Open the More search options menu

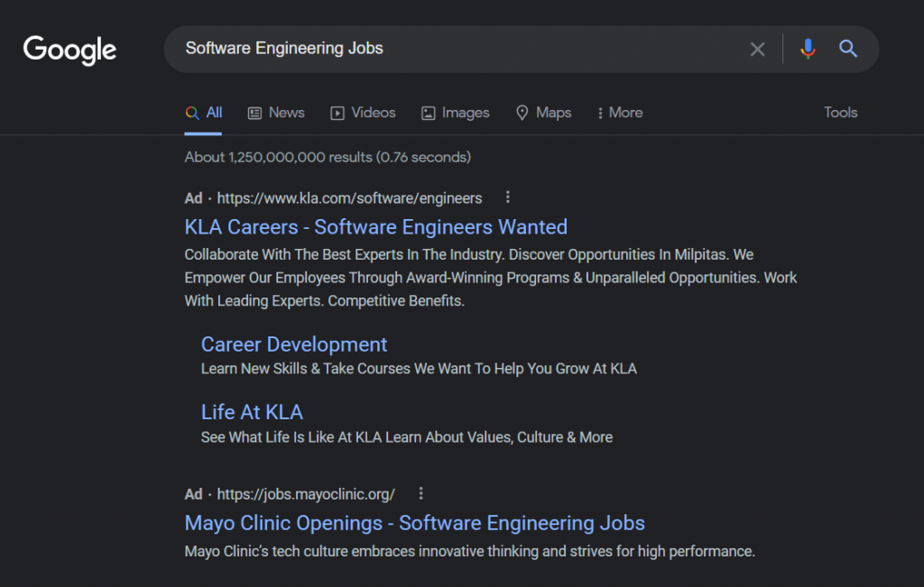click(x=619, y=113)
